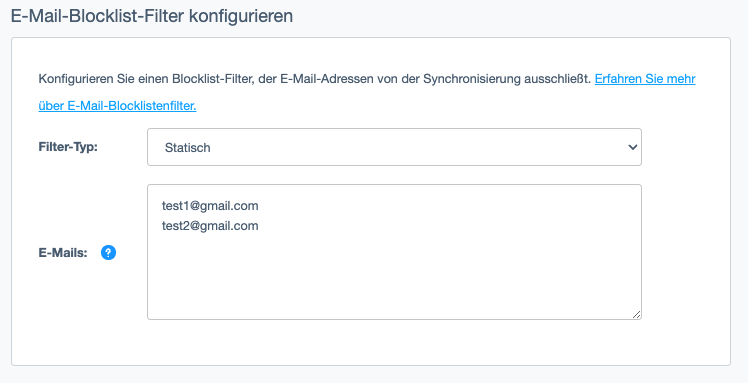
Task: Click 'gmail.com' in the test1 address
Action: point(229,207)
